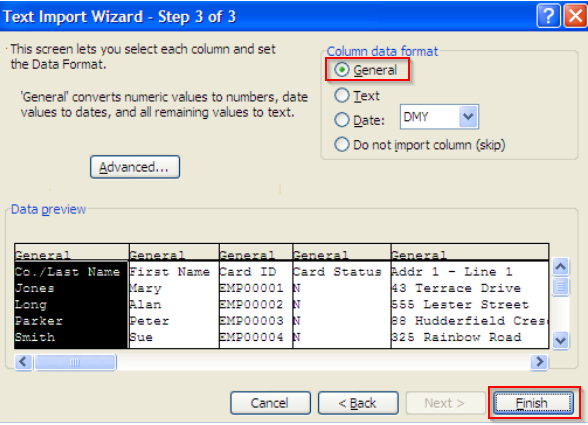The height and width of the screenshot is (425, 588).
Task: Select the Addr 1 - Line 1 column
Action: 470,296
